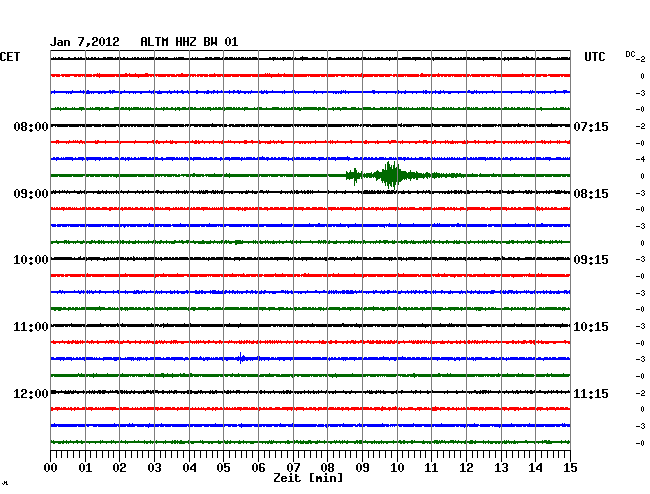This screenshot has width=650, height=494.
Task: Click the "UTC" time zone label
Action: (594, 57)
